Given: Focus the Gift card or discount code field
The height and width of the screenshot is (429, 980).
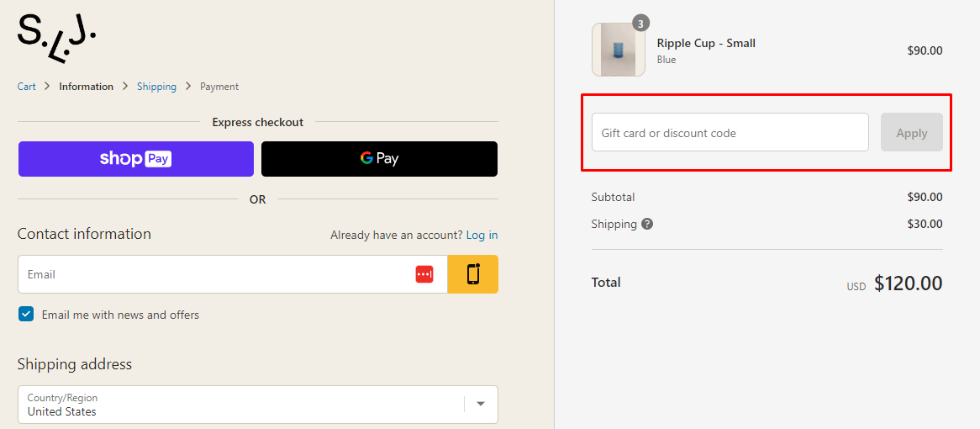Looking at the screenshot, I should pos(730,132).
